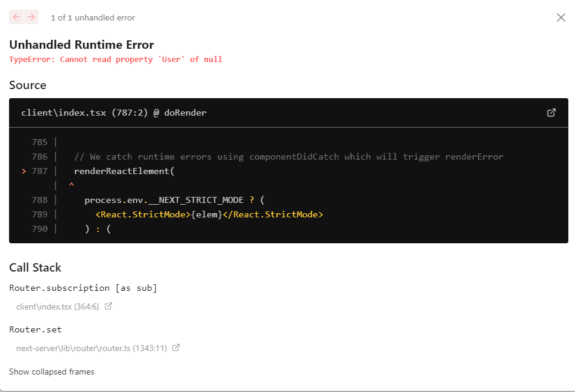Click source header client\index.tsx (787:2) @ doRender

tap(113, 113)
